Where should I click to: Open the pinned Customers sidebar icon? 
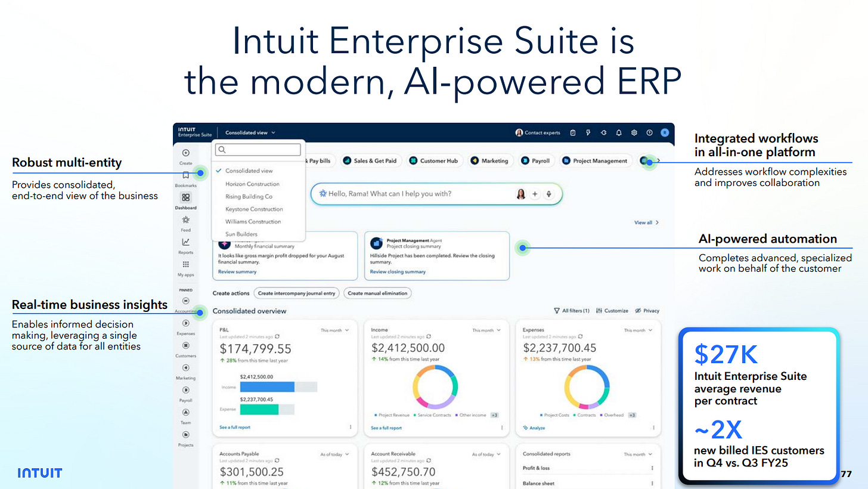(186, 345)
